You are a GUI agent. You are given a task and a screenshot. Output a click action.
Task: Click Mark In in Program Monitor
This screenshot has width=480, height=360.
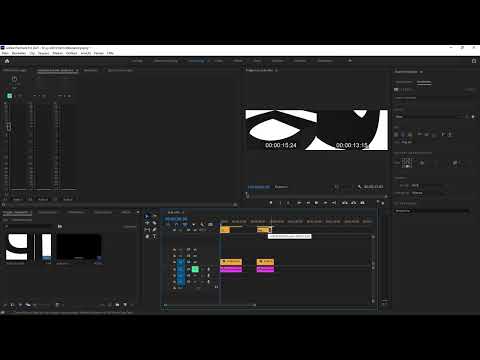[x=280, y=203]
